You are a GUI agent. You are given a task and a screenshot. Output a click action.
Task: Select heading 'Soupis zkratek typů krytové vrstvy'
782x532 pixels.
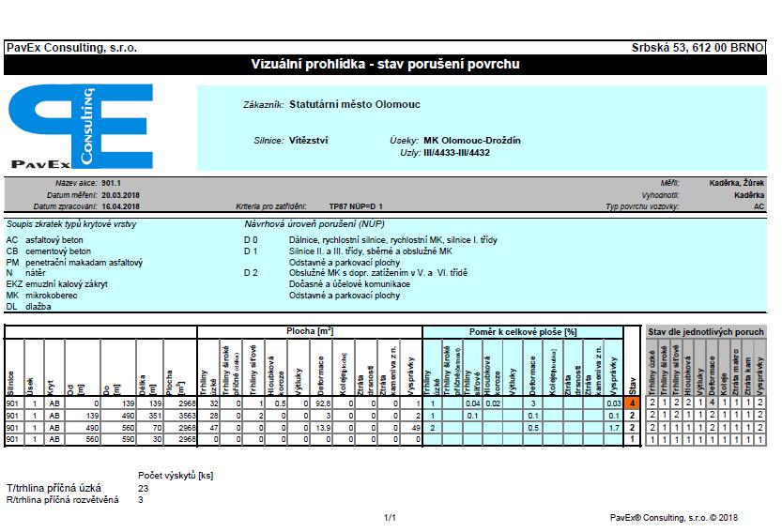pos(71,224)
